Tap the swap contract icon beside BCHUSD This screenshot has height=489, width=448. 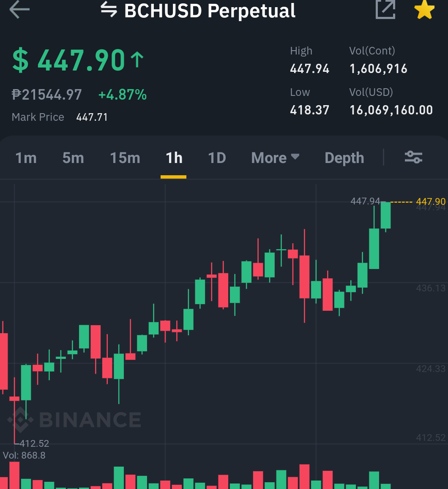[x=109, y=9]
